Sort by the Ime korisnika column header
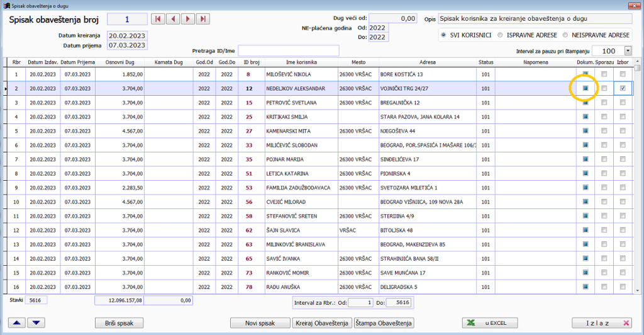This screenshot has width=644, height=335. tap(301, 62)
